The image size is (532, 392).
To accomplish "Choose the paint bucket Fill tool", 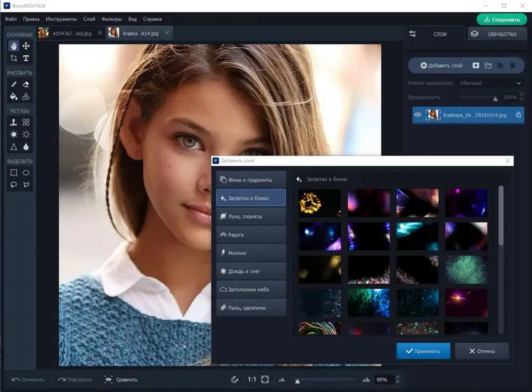I will point(13,97).
